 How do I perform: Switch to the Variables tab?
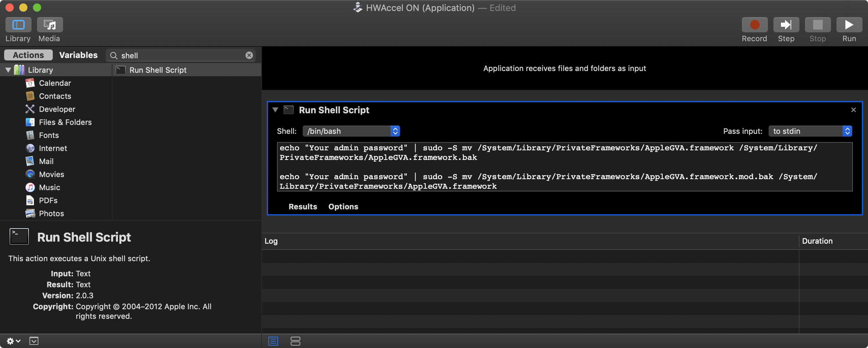[78, 55]
